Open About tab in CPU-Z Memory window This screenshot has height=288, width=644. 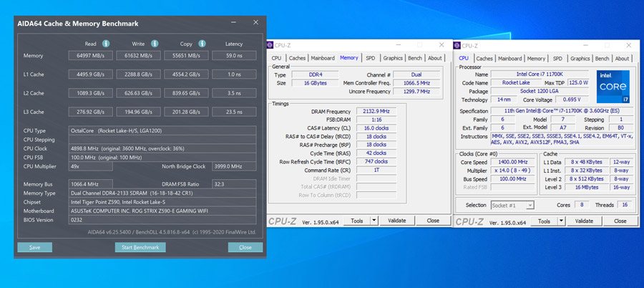pyautogui.click(x=435, y=58)
